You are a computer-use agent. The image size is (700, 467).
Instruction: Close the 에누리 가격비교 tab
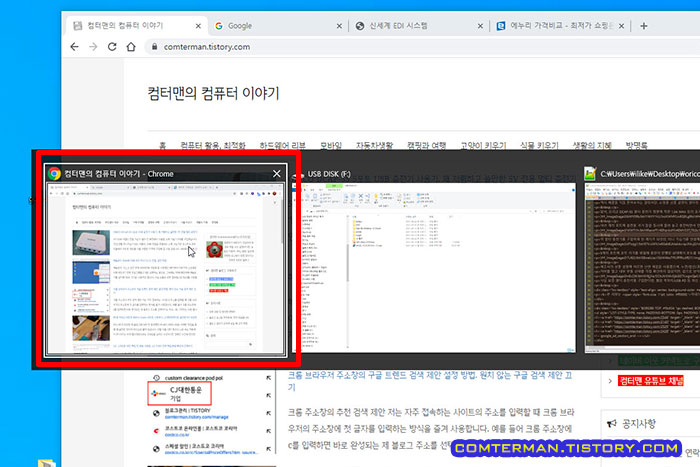point(621,26)
